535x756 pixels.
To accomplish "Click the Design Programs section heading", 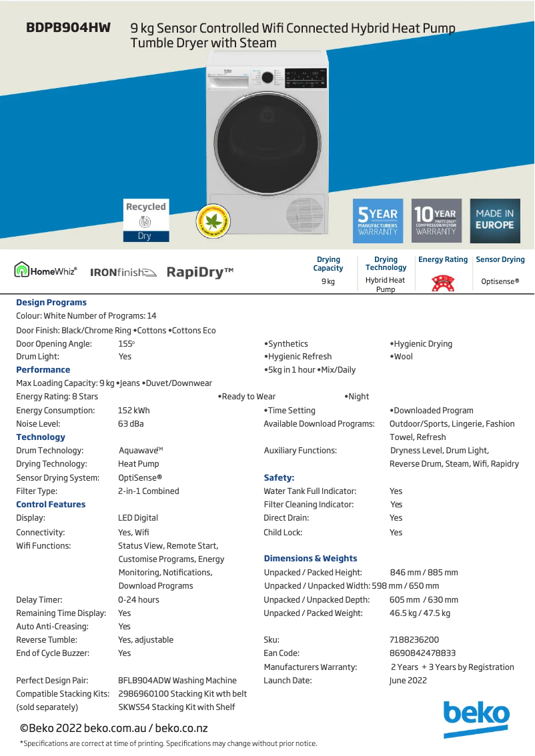I will pos(51,303).
